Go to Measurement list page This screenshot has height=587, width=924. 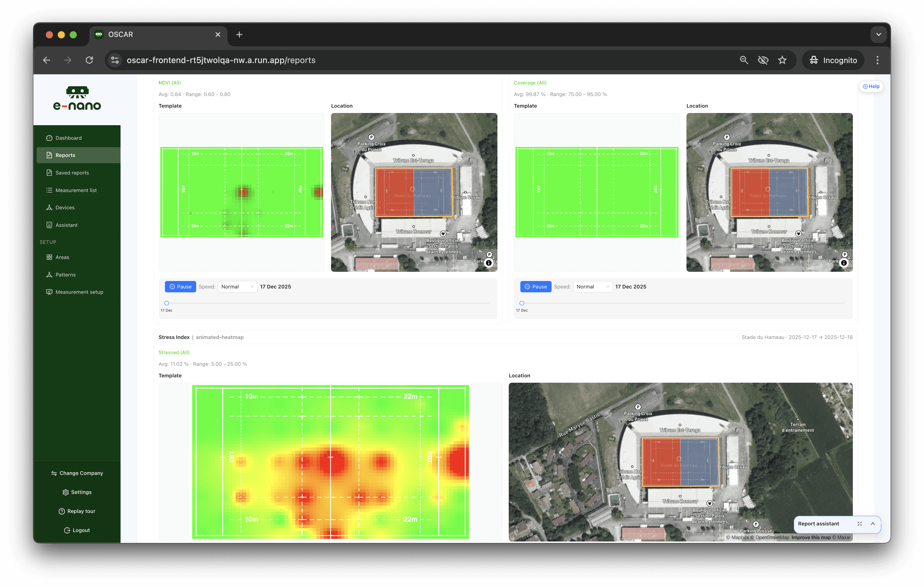(76, 190)
